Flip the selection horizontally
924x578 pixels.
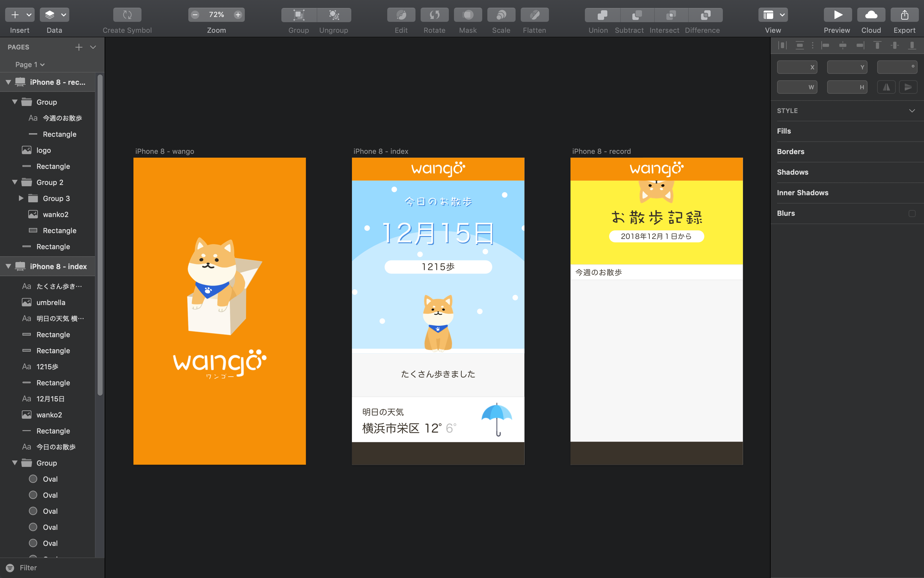[886, 87]
